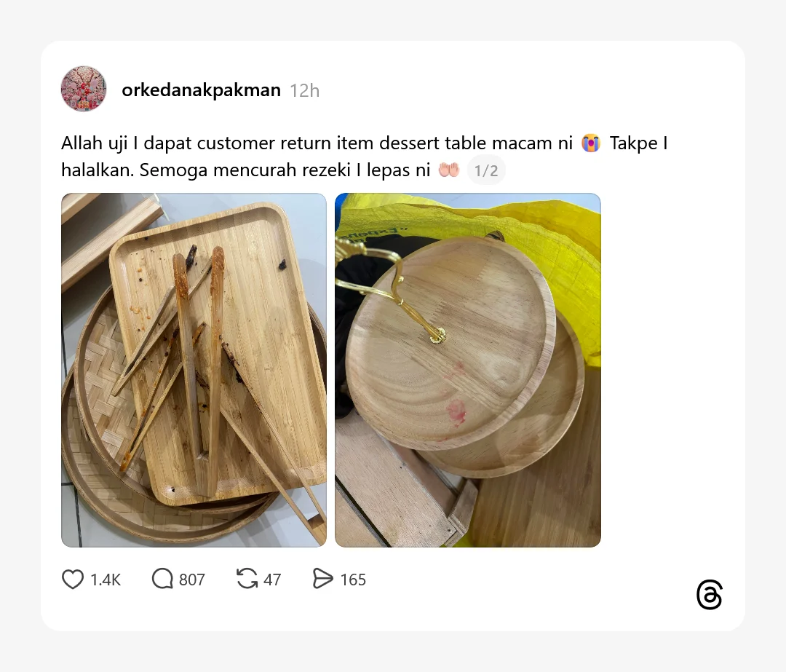Open the orkedanakpakman profile avatar
Image resolution: width=786 pixels, height=672 pixels.
coord(84,89)
